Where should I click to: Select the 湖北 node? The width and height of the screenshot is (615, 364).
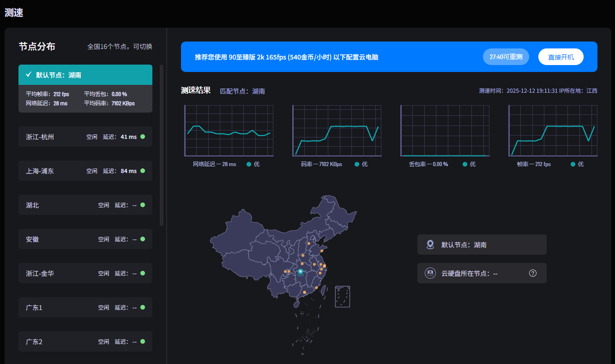[85, 205]
